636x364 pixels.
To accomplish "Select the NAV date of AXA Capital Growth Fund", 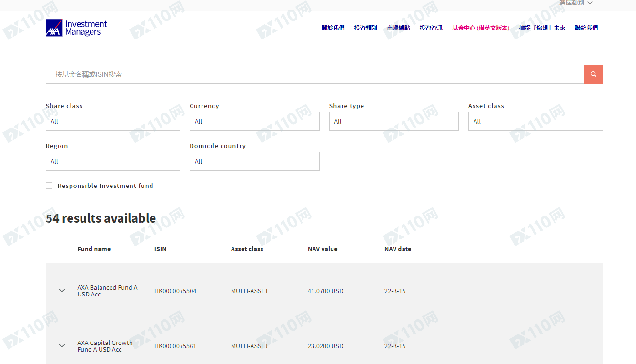I will [x=395, y=346].
